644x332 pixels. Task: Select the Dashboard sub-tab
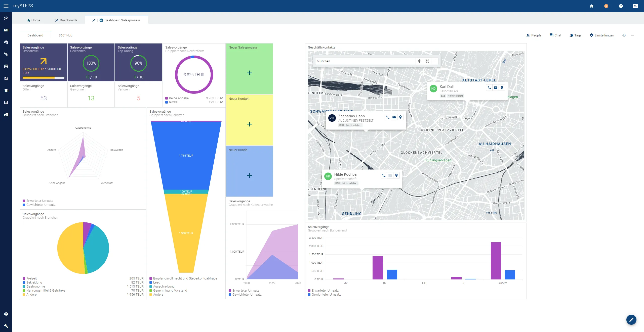click(x=35, y=35)
